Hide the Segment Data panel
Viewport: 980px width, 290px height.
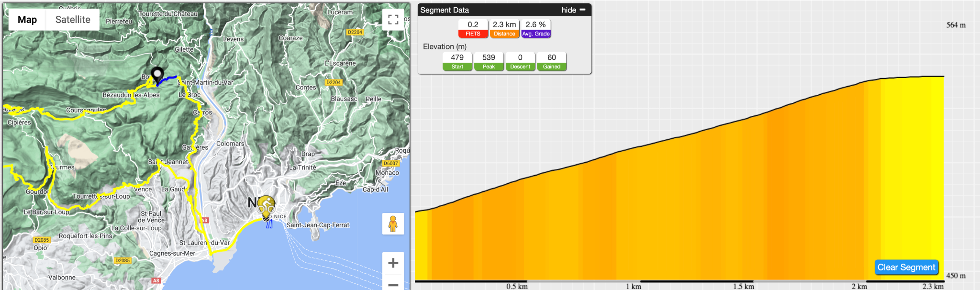pyautogui.click(x=573, y=10)
